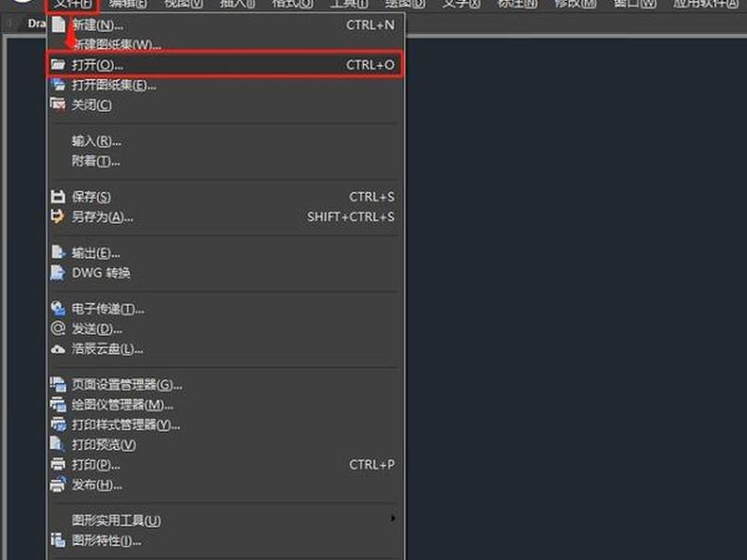Click the cloud icon for 浩辰云盘(L)
The height and width of the screenshot is (560, 747).
coord(58,349)
